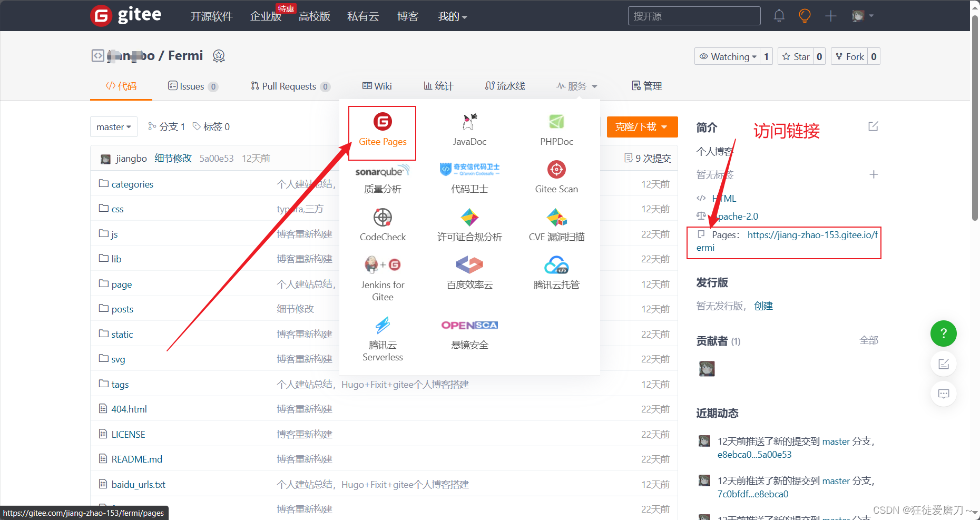Open 许可证合规分析 service
The width and height of the screenshot is (980, 520).
469,225
